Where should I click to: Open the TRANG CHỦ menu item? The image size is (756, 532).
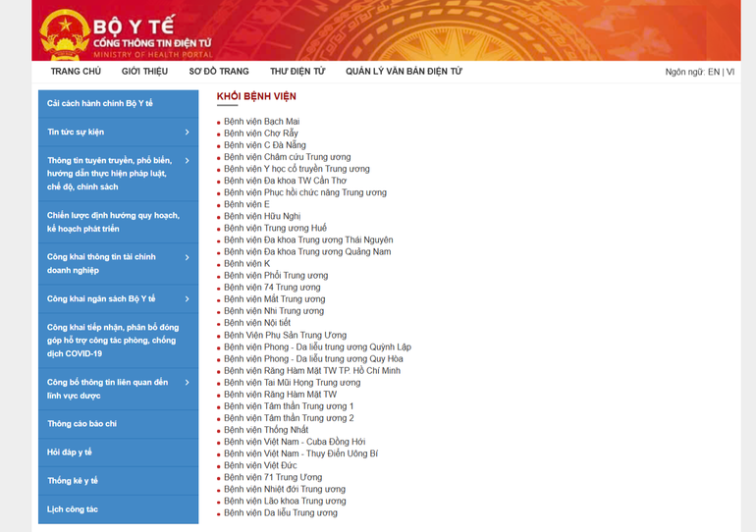(76, 72)
